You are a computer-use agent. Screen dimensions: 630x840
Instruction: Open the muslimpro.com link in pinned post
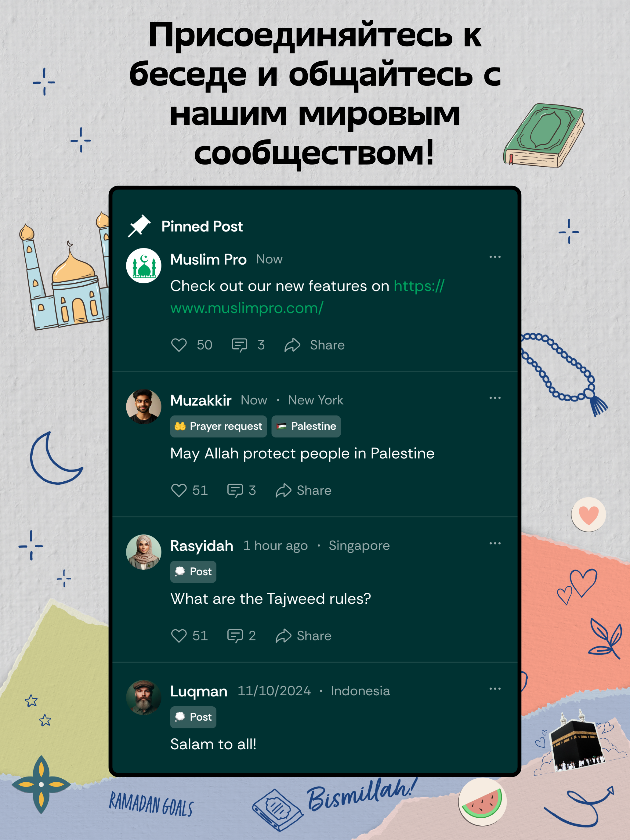[x=307, y=297]
